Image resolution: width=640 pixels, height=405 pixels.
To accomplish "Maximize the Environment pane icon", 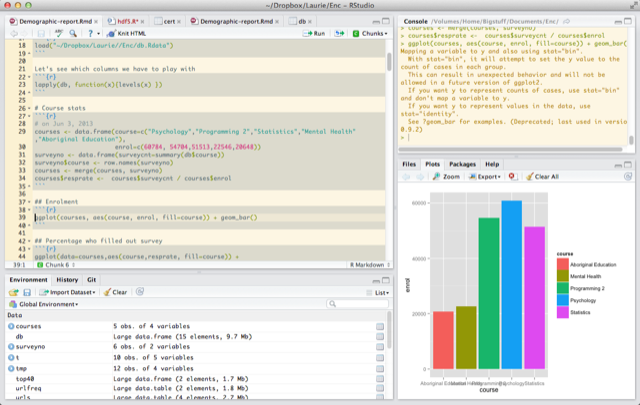I will click(386, 280).
